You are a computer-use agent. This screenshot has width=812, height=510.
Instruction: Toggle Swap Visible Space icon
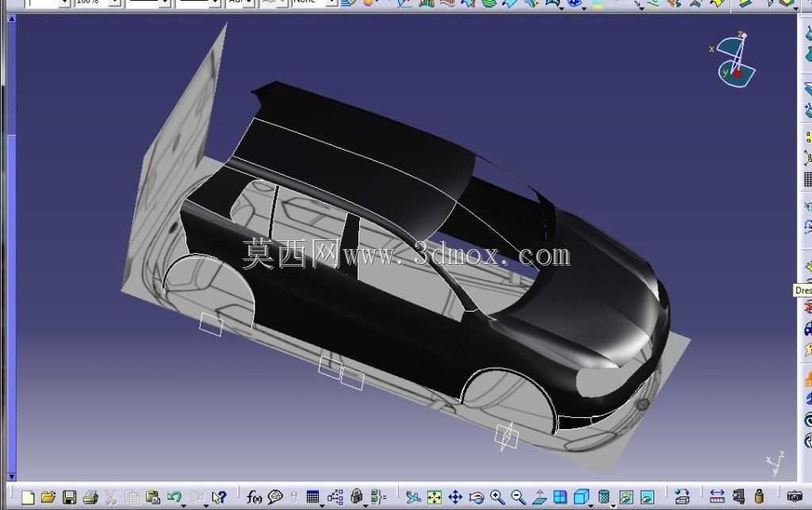(647, 497)
